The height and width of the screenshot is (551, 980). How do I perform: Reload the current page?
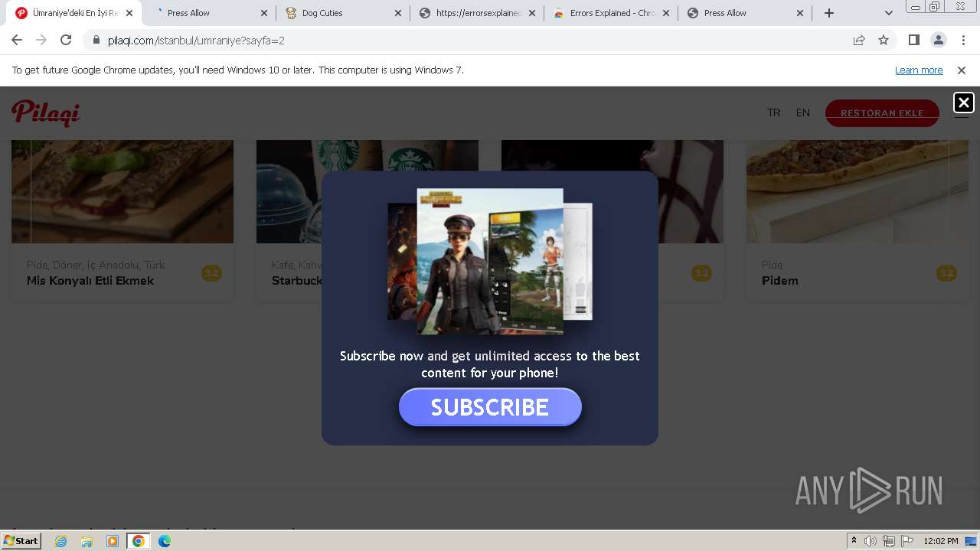(66, 40)
